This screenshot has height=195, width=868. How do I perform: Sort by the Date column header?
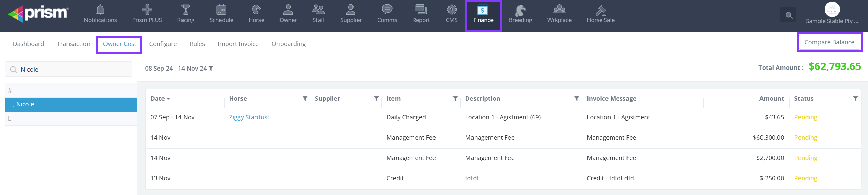coord(160,99)
